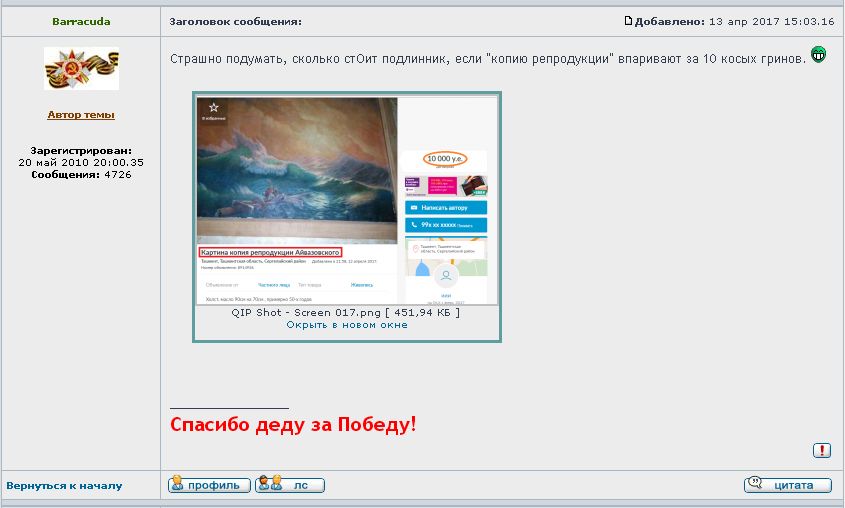Click the favorite star in the attached screenshot
Image resolution: width=845 pixels, height=508 pixels.
(213, 108)
